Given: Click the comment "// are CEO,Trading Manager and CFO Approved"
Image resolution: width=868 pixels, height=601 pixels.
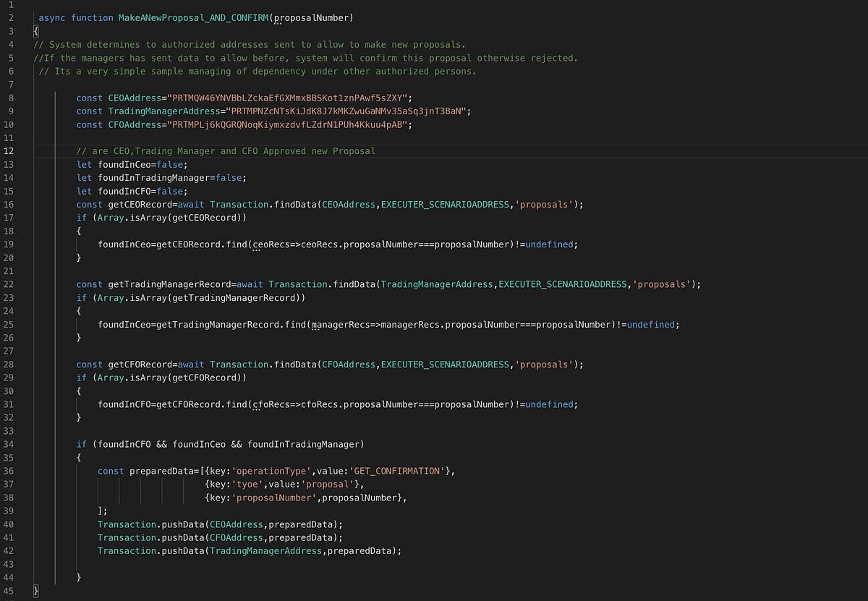Looking at the screenshot, I should pos(226,151).
